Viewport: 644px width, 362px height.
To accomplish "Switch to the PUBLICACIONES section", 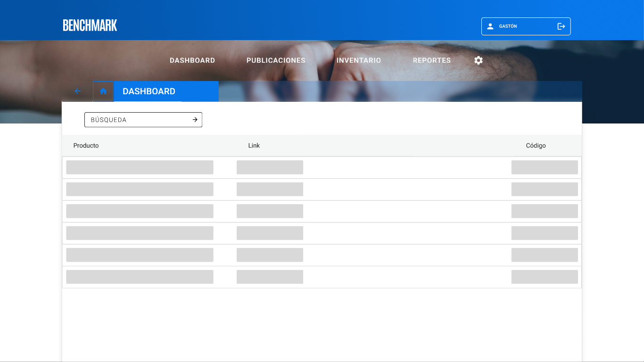I will (276, 60).
